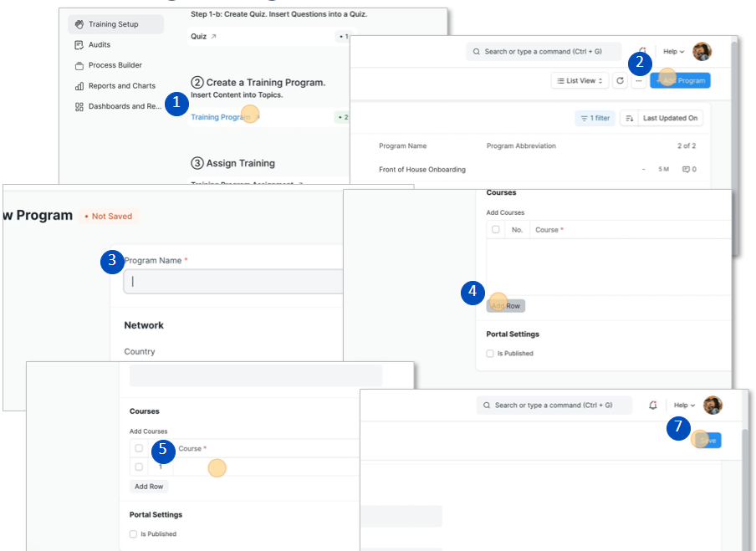The width and height of the screenshot is (756, 551).
Task: Open the 1 filter selector
Action: [595, 119]
